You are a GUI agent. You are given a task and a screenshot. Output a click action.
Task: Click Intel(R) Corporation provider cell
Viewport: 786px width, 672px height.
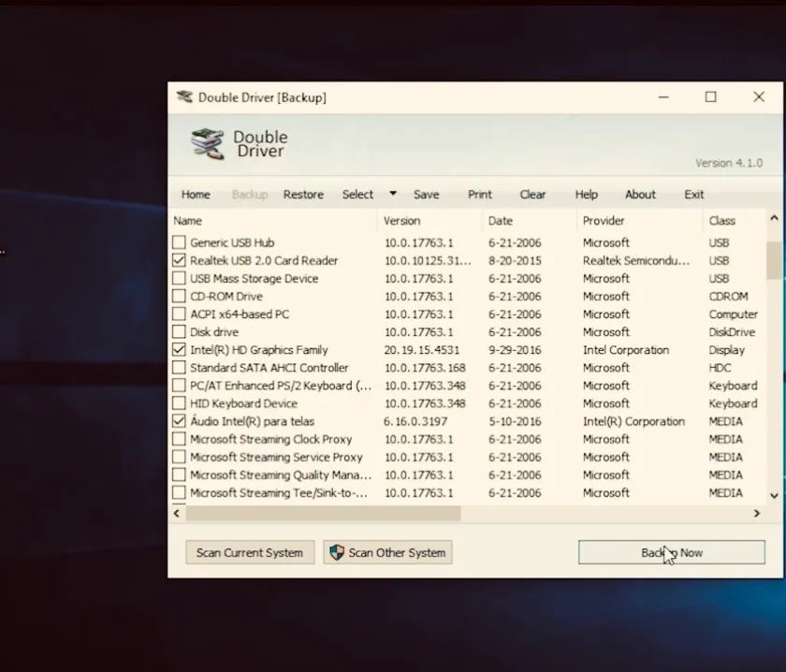click(x=633, y=421)
